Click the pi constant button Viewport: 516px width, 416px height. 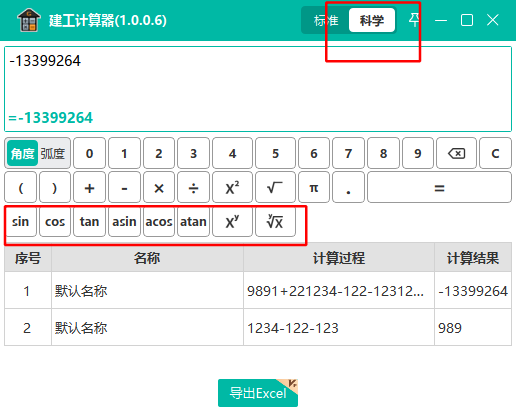pos(314,187)
